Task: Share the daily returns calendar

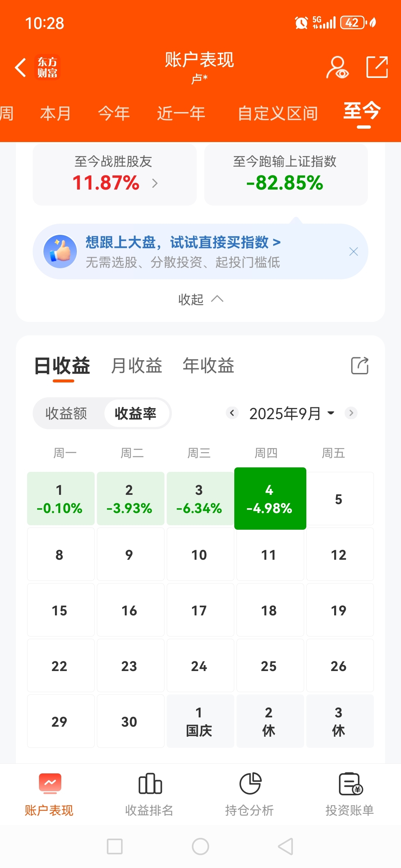Action: [x=360, y=366]
